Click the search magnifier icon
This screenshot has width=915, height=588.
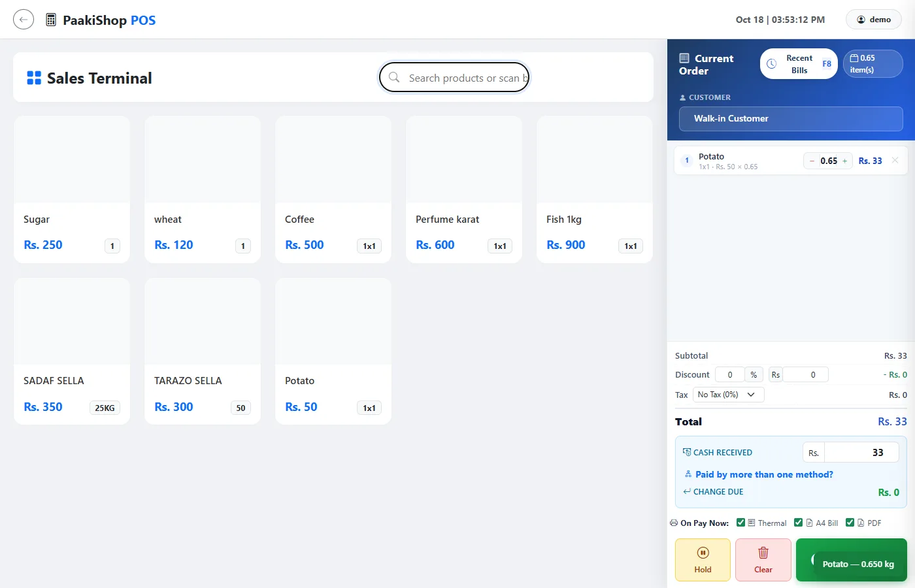(x=394, y=77)
